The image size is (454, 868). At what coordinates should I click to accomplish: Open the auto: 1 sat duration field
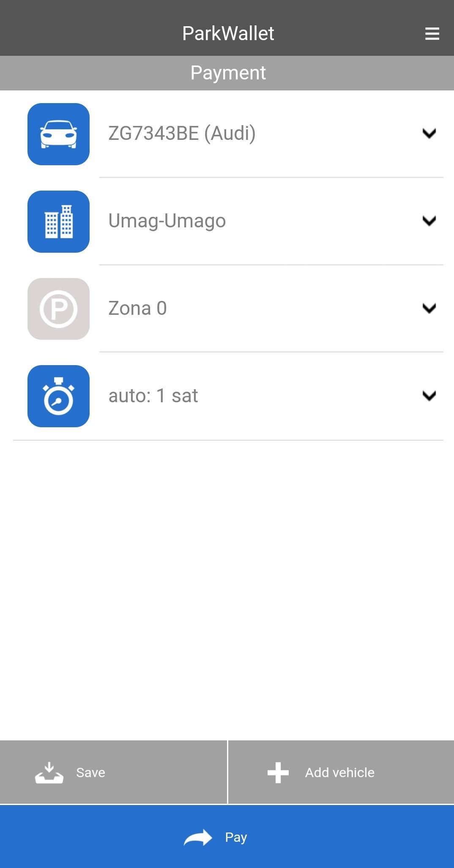point(153,396)
